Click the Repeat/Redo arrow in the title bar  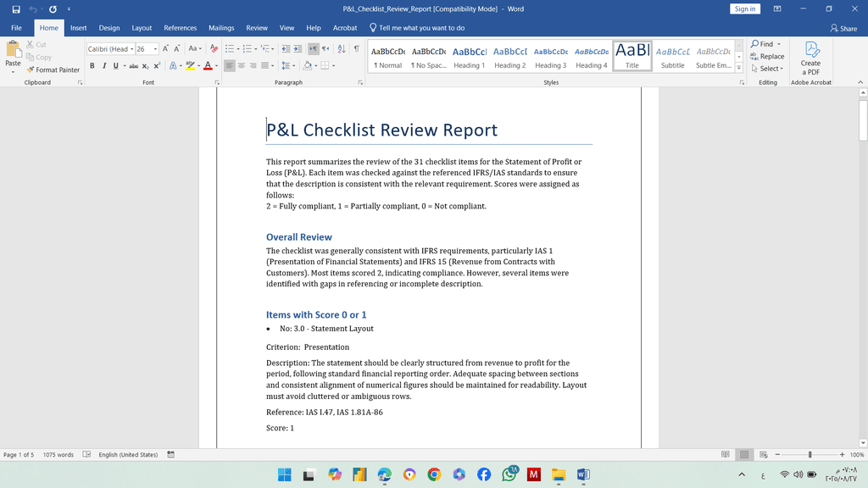tap(53, 8)
